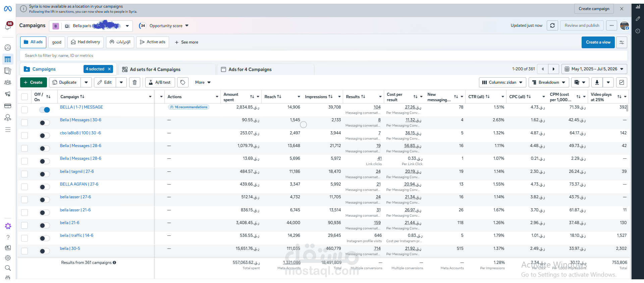The height and width of the screenshot is (283, 644).
Task: Clear the 4 selected campaigns filter
Action: pyautogui.click(x=109, y=69)
